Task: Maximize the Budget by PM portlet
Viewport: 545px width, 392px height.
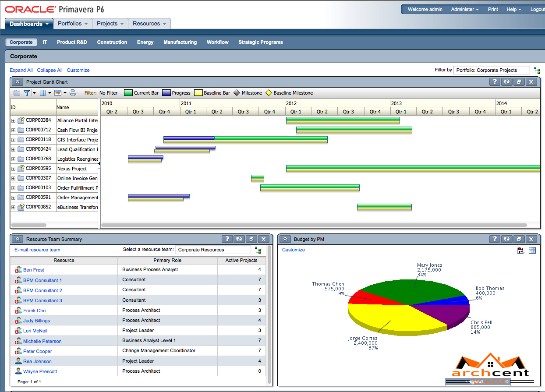Action: 519,239
